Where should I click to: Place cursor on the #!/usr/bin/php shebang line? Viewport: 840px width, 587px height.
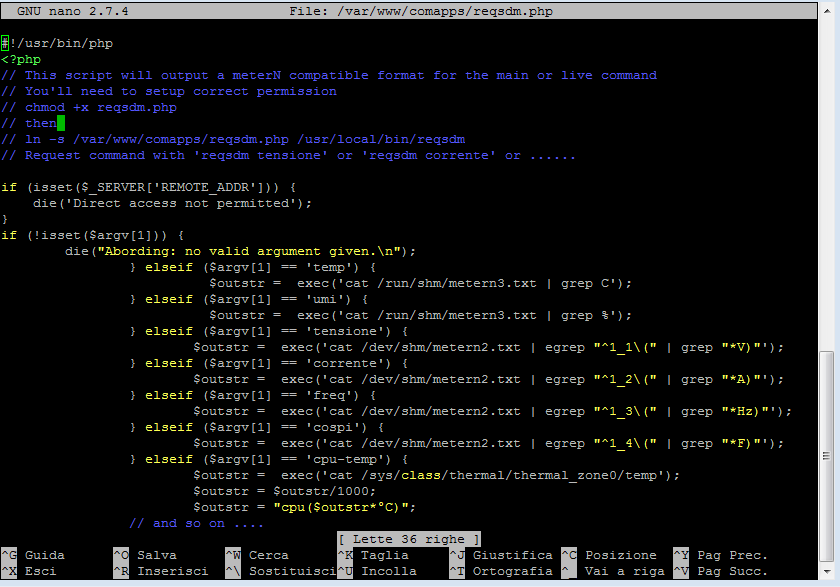(x=57, y=43)
